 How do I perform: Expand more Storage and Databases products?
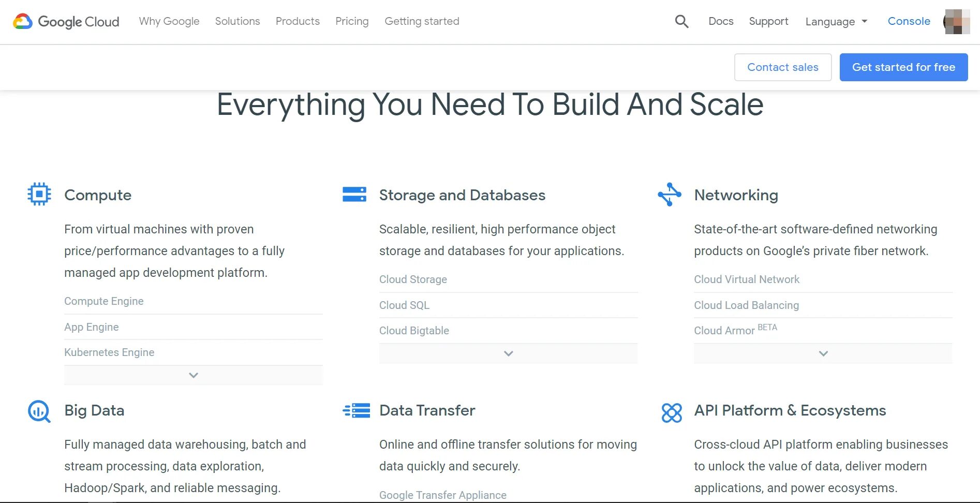coord(508,353)
